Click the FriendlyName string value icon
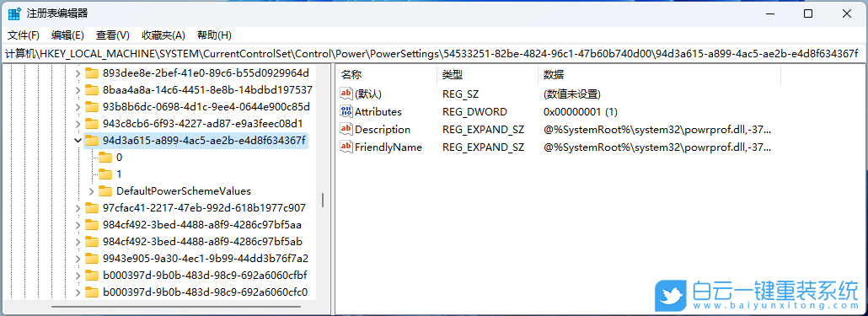Image resolution: width=868 pixels, height=316 pixels. (346, 147)
